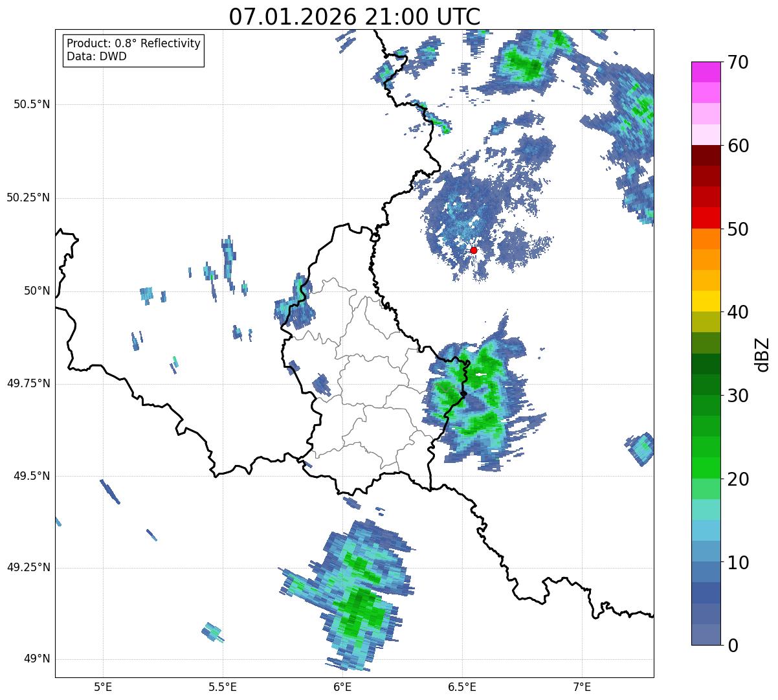Image resolution: width=778 pixels, height=700 pixels.
Task: Click the colorbar tick label 0
Action: point(733,646)
